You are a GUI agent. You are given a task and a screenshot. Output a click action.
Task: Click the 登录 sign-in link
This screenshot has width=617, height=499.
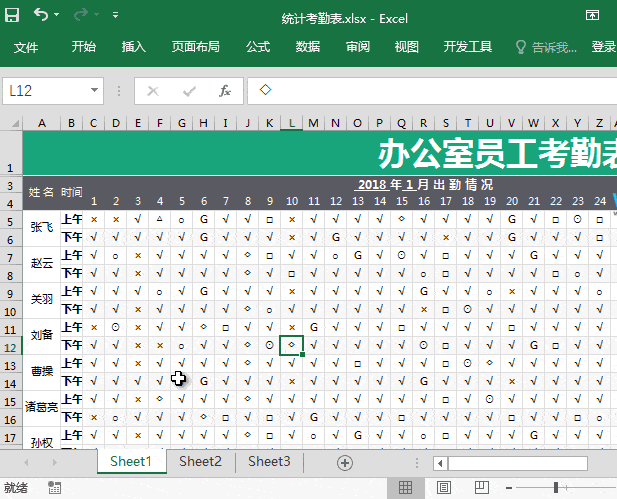[x=604, y=47]
